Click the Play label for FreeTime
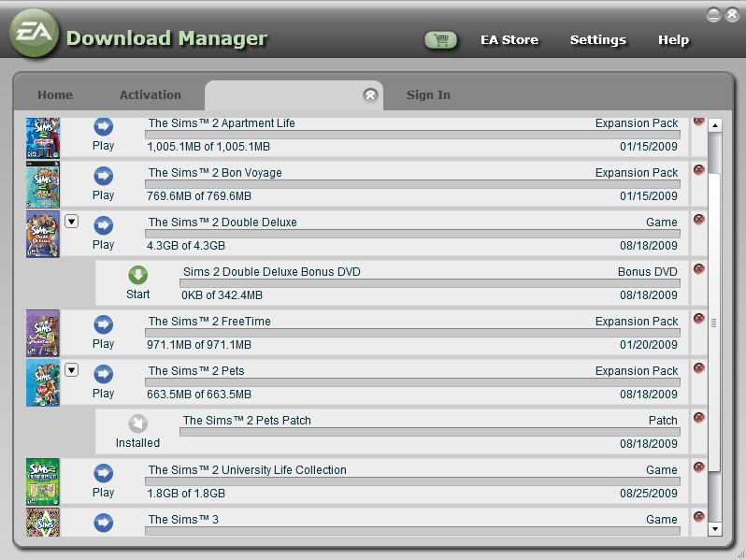The image size is (746, 560). pyautogui.click(x=103, y=344)
